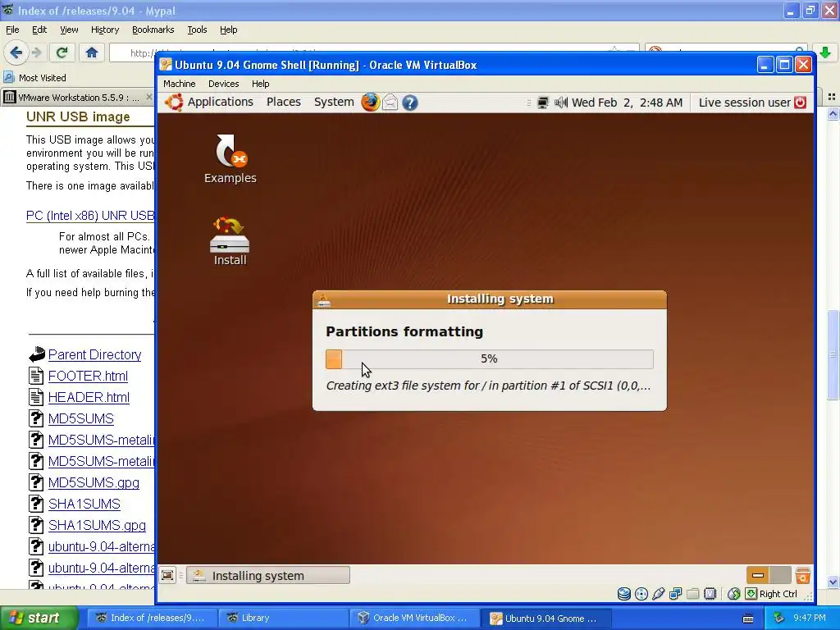The image size is (840, 630).
Task: Click the VirtualBox optical disc status icon
Action: click(641, 594)
